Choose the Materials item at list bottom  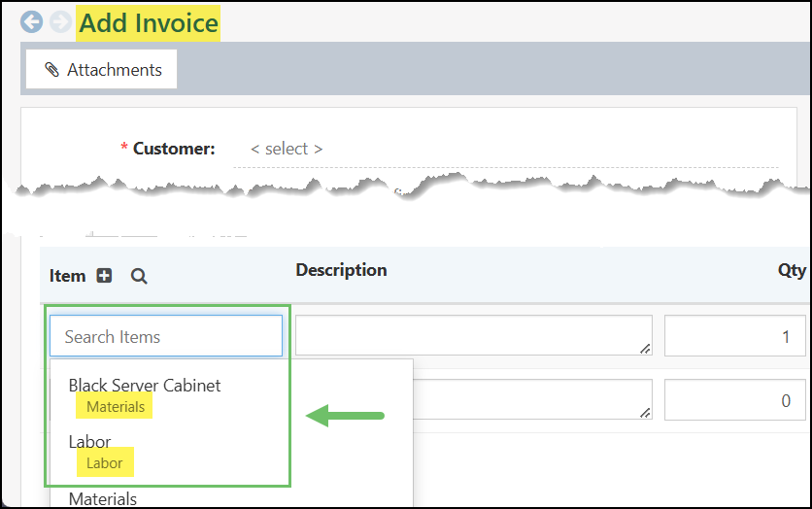point(103,498)
